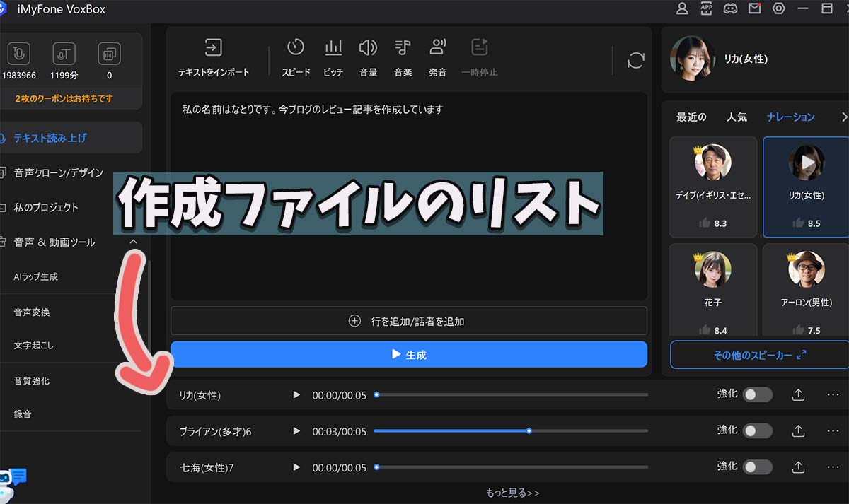
Task: Click the mail icon in title bar
Action: pos(754,8)
